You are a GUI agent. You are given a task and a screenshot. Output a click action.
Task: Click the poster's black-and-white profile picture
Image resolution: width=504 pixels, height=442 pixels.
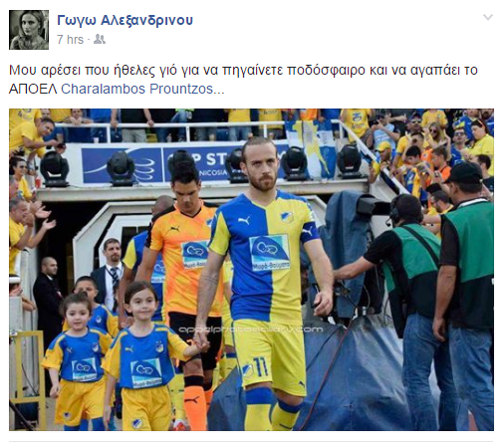[x=29, y=30]
